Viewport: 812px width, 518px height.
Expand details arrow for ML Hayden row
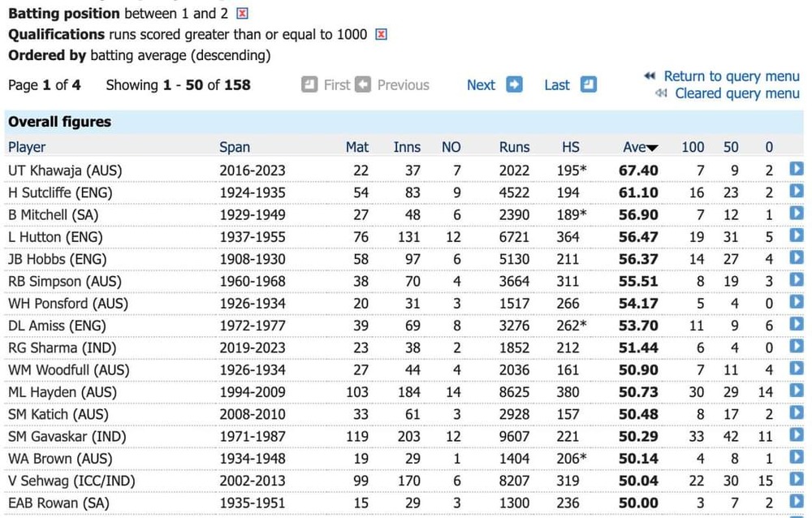796,391
